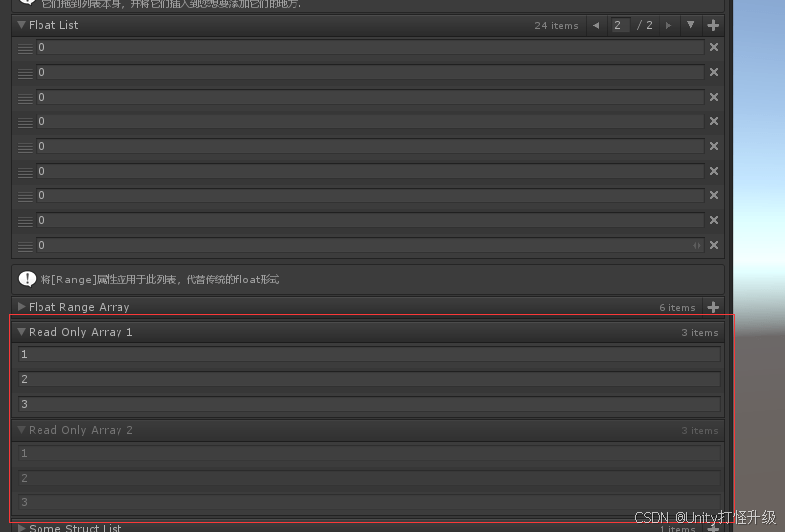Add an element to Float Range Array
The height and width of the screenshot is (532, 785).
point(713,307)
